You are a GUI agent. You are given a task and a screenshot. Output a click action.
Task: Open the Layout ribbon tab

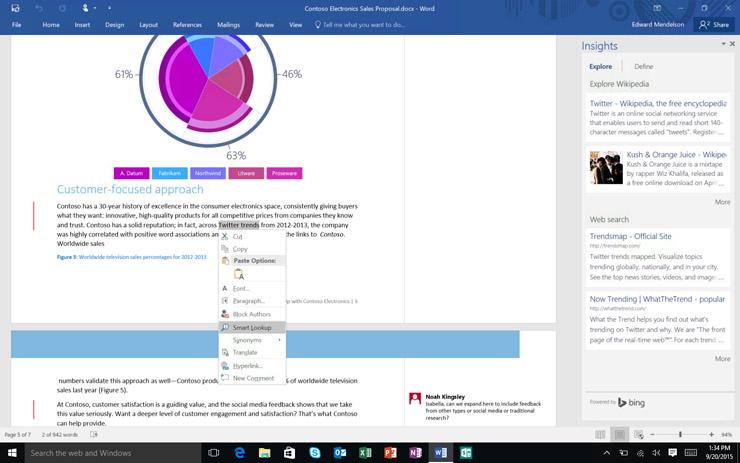coord(148,25)
